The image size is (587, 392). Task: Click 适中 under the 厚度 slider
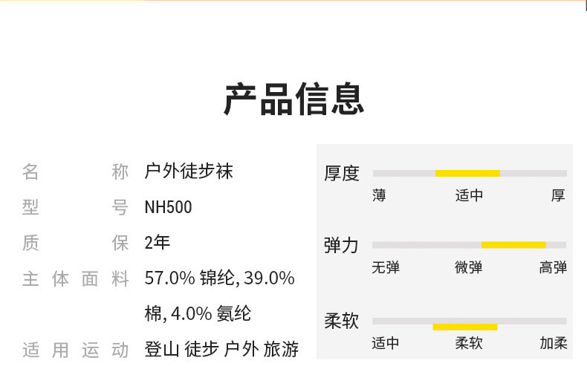pyautogui.click(x=469, y=195)
